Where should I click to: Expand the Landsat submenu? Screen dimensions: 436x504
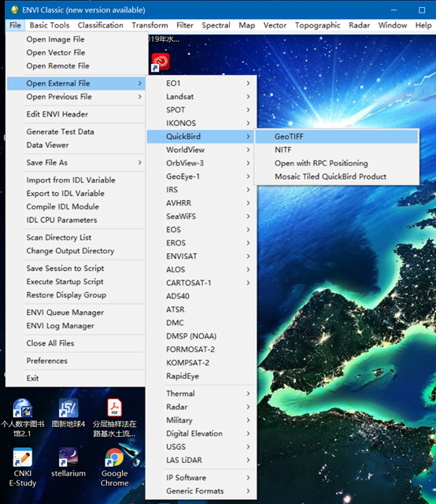[x=201, y=96]
